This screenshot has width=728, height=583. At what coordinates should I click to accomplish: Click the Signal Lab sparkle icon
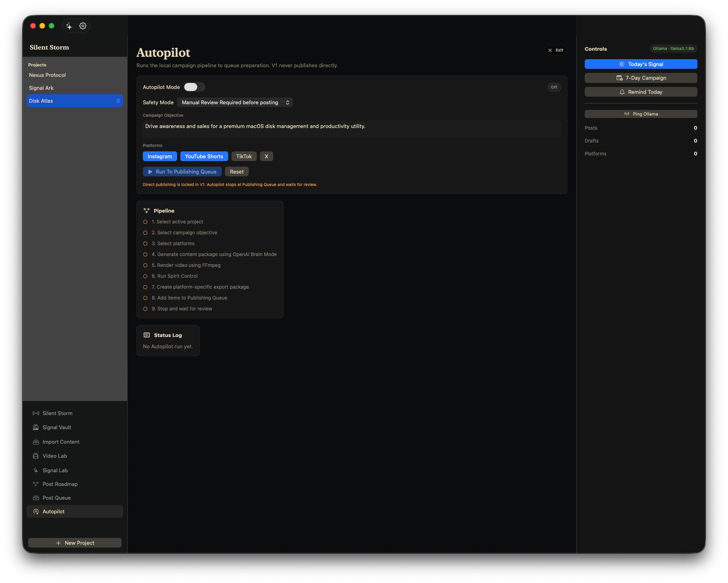36,471
